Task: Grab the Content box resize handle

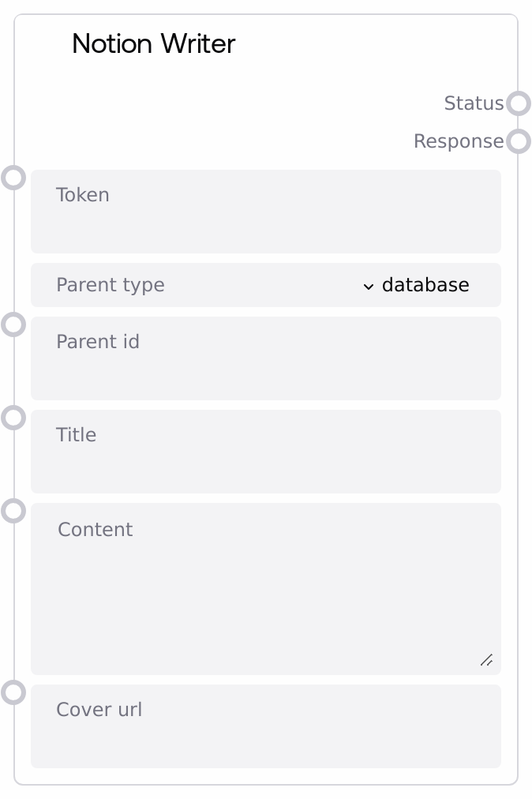Action: pyautogui.click(x=486, y=660)
